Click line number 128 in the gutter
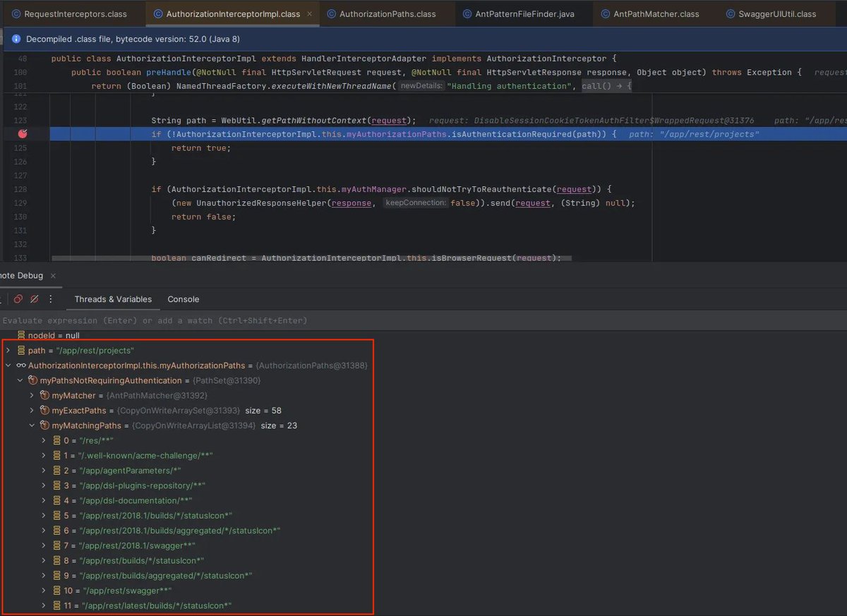 pyautogui.click(x=21, y=189)
